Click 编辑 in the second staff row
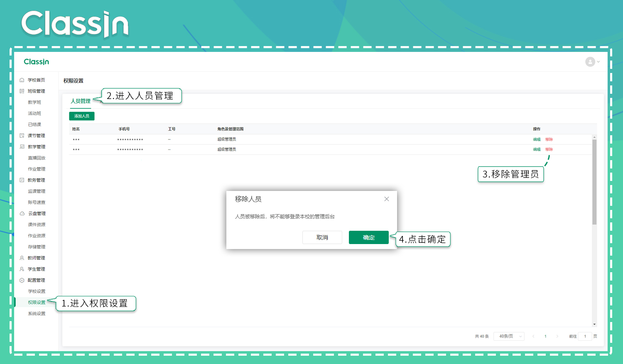 (x=537, y=149)
